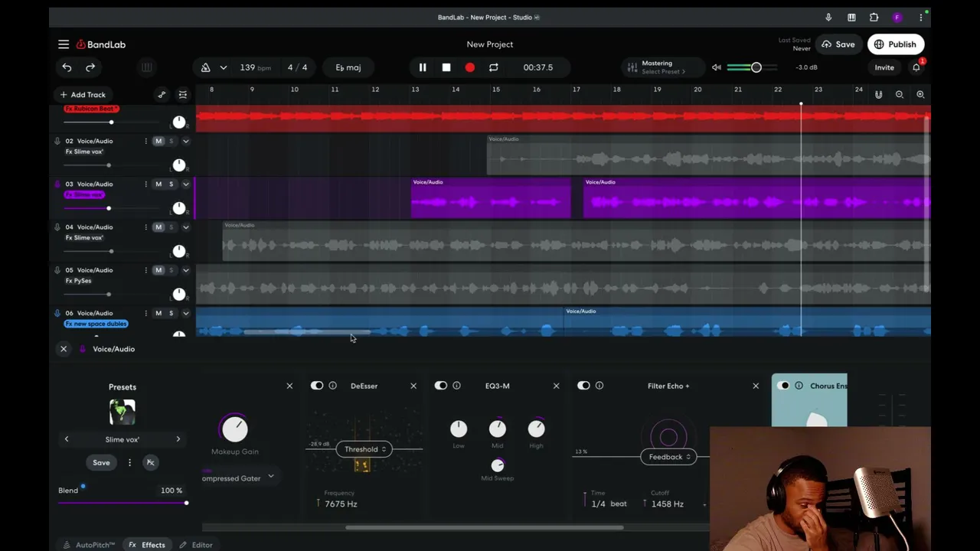Open track 03 options menu dots
980x551 pixels.
(145, 184)
